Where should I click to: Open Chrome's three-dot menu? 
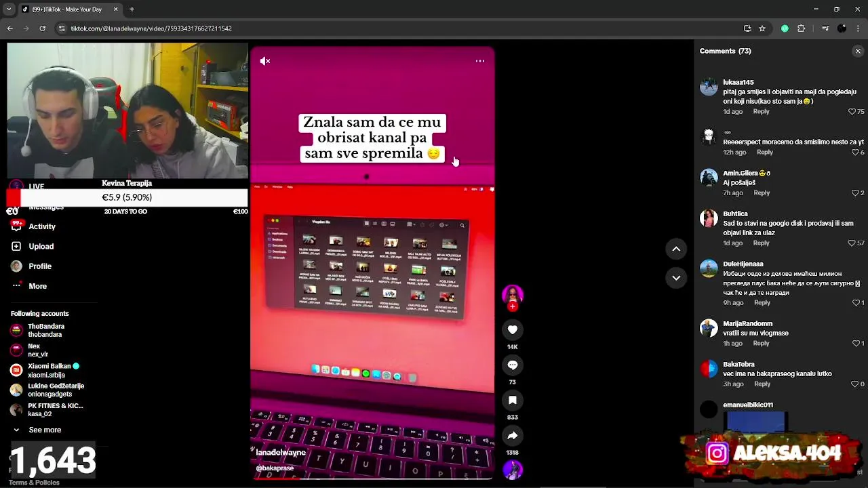(858, 28)
